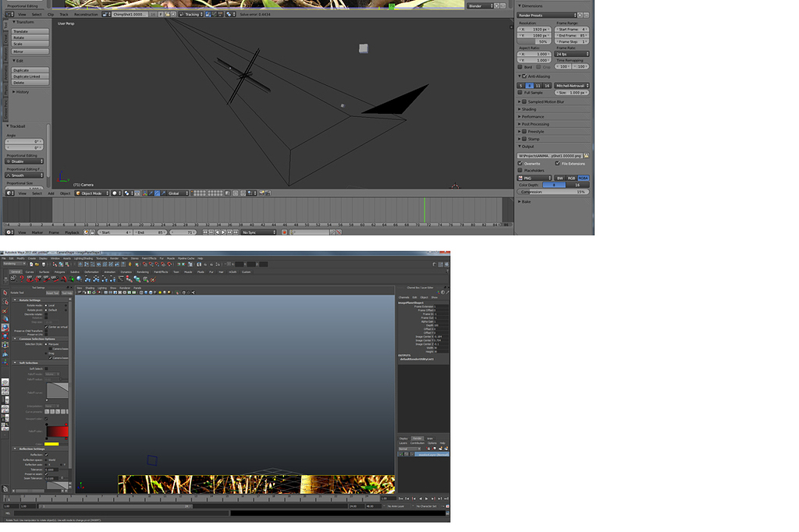Screen dimensions: 799x532
Task: Open the Render Presets dropdown in Blender
Action: (x=547, y=16)
